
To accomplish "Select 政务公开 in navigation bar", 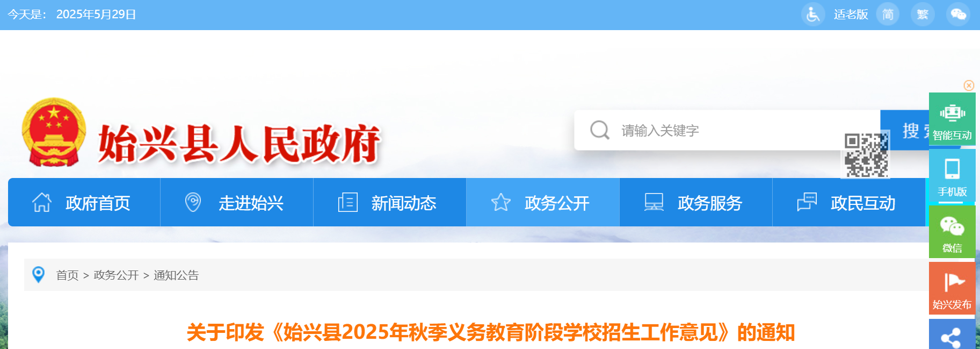I will click(543, 203).
